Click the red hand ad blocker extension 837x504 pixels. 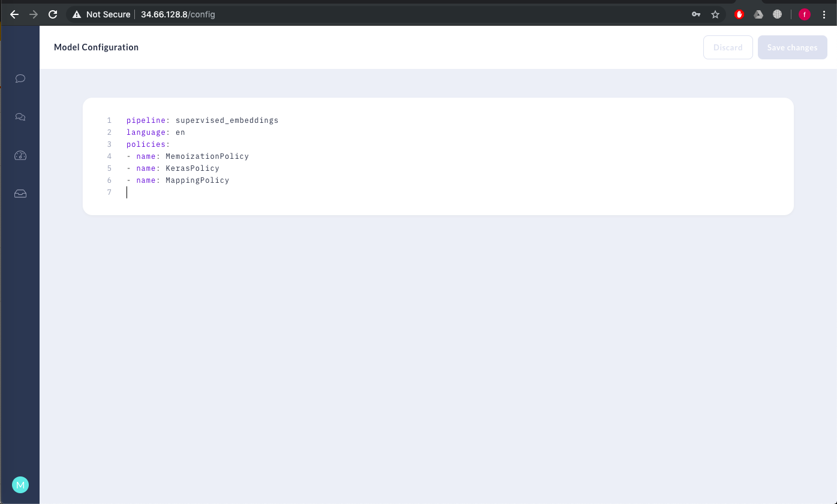(739, 14)
